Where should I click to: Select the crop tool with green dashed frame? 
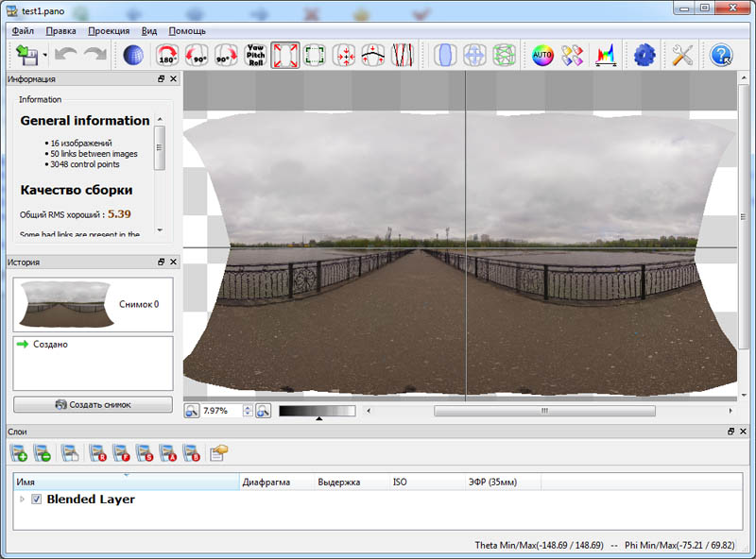(315, 55)
